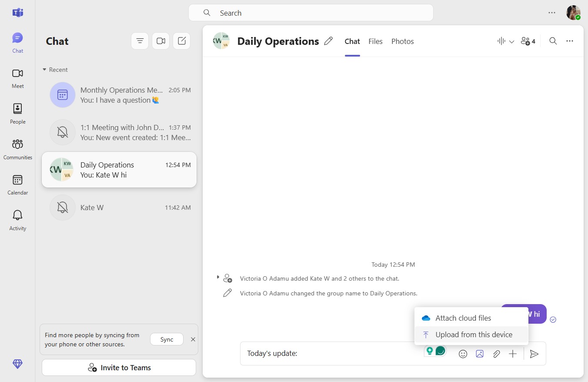Open call options chevron beside the waveform icon
Image resolution: width=588 pixels, height=382 pixels.
[511, 42]
